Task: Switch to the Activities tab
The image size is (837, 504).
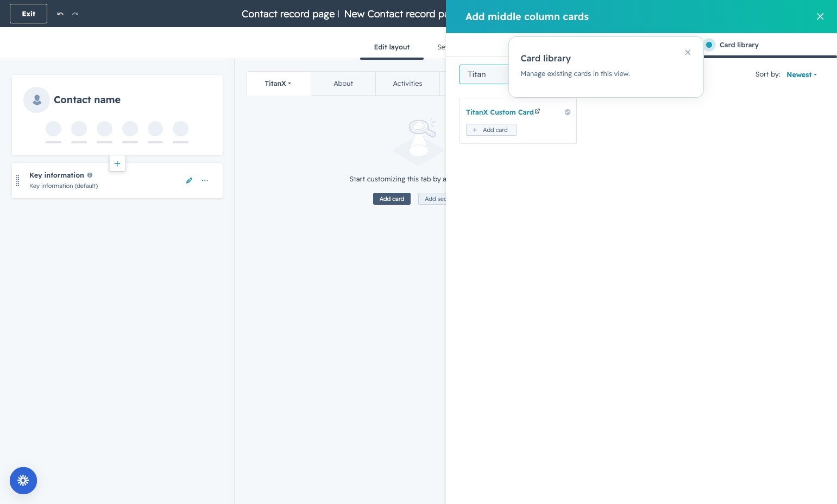Action: [x=407, y=84]
